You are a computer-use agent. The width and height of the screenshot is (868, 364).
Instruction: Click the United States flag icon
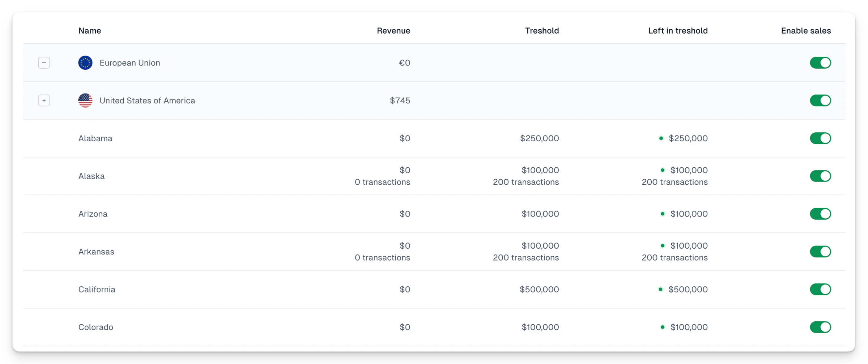point(85,100)
